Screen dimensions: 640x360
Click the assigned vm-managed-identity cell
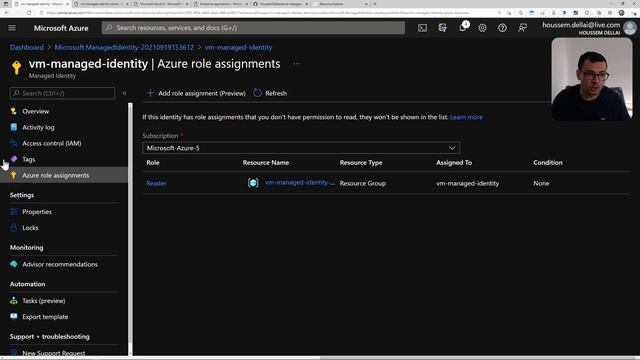pos(467,183)
